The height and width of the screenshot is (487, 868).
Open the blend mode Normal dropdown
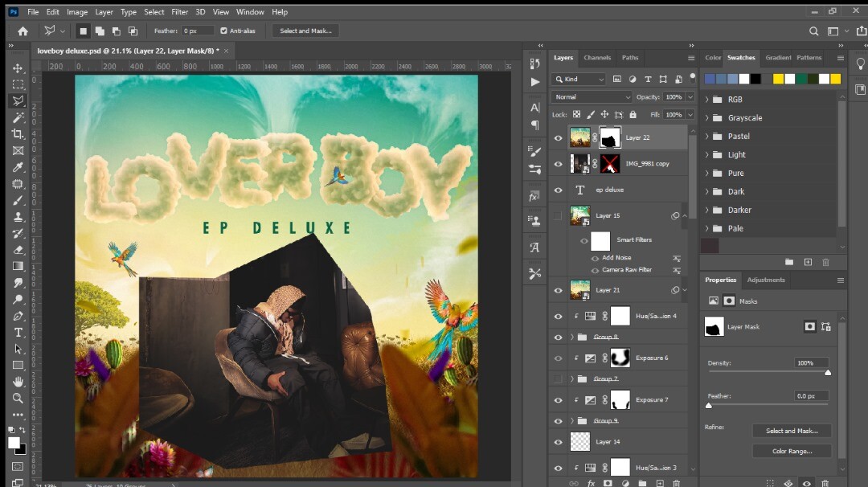click(592, 97)
